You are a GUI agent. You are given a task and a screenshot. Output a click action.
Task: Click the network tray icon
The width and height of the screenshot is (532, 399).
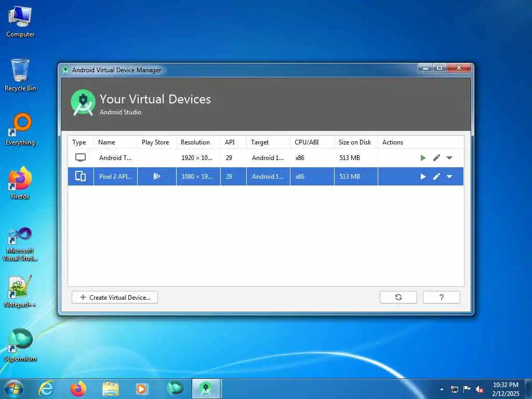click(454, 389)
